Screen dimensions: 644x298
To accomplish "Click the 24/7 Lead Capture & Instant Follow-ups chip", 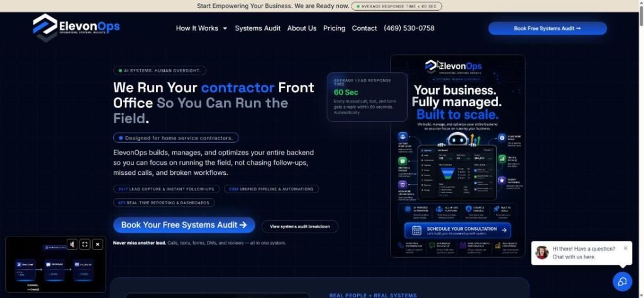I will point(166,189).
